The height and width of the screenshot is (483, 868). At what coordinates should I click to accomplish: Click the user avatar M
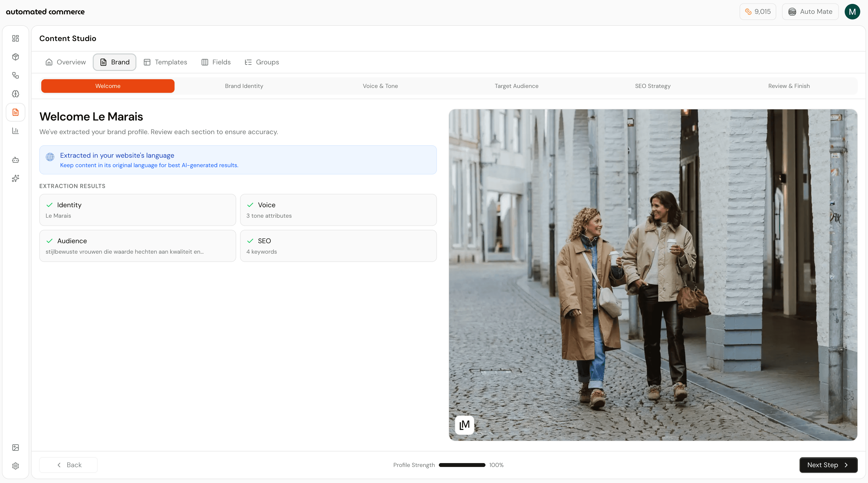pyautogui.click(x=852, y=12)
